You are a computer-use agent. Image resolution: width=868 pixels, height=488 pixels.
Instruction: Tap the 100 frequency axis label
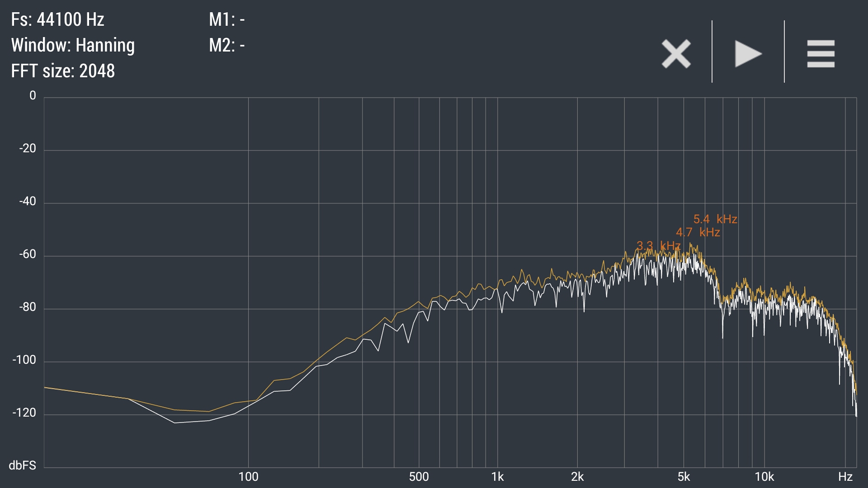248,477
